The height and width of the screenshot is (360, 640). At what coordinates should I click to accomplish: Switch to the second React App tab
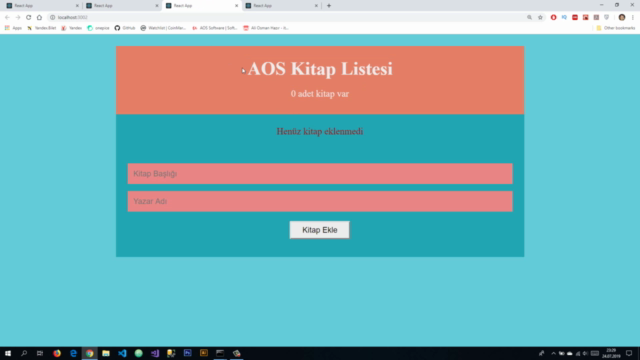122,6
